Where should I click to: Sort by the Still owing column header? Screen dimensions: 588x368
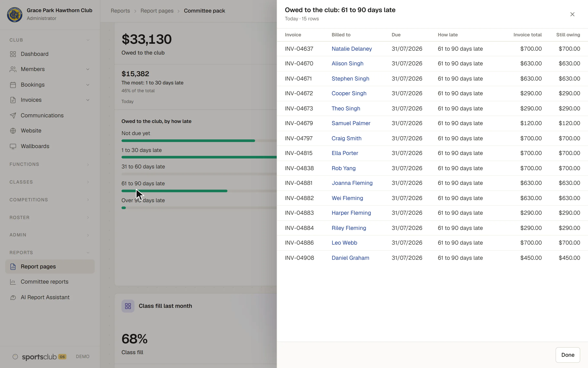(x=568, y=35)
